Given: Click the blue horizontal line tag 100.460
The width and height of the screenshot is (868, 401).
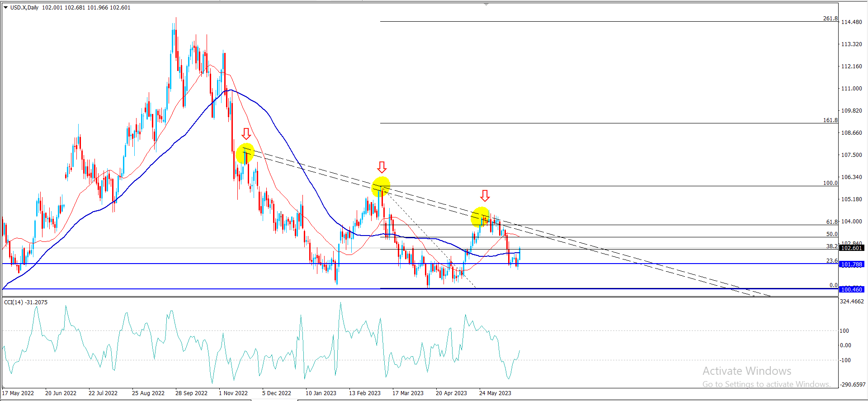Looking at the screenshot, I should pyautogui.click(x=851, y=289).
